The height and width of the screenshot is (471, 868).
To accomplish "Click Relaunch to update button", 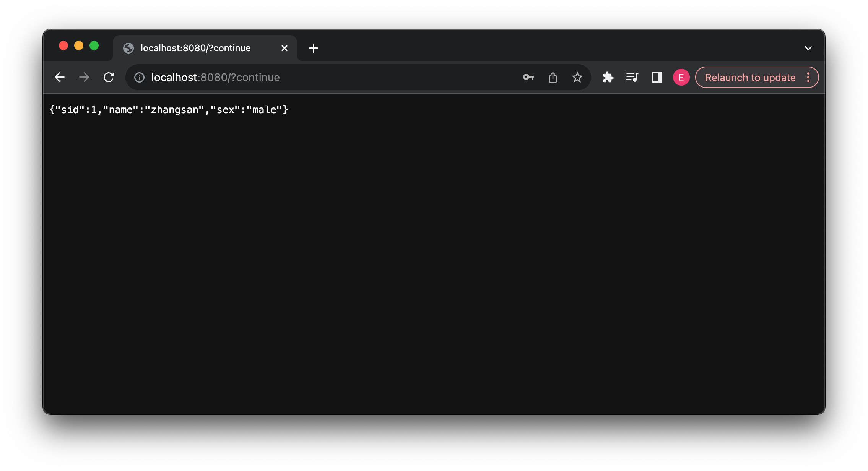I will coord(750,78).
